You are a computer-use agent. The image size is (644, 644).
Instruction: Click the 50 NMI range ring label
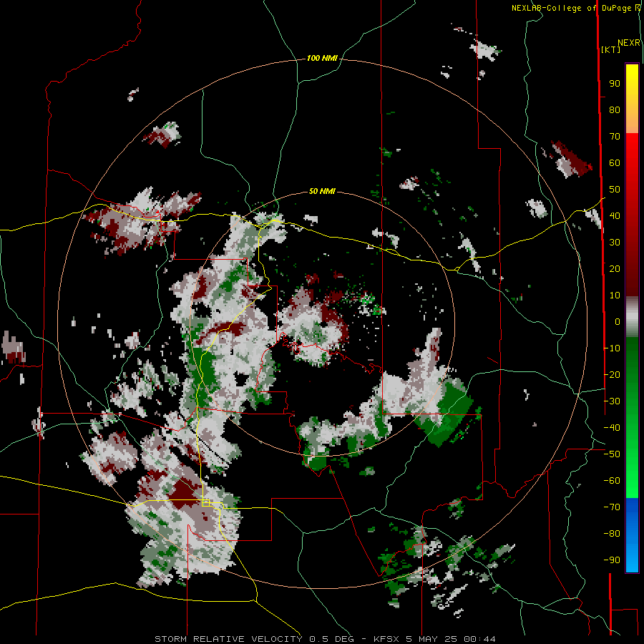coord(322,191)
